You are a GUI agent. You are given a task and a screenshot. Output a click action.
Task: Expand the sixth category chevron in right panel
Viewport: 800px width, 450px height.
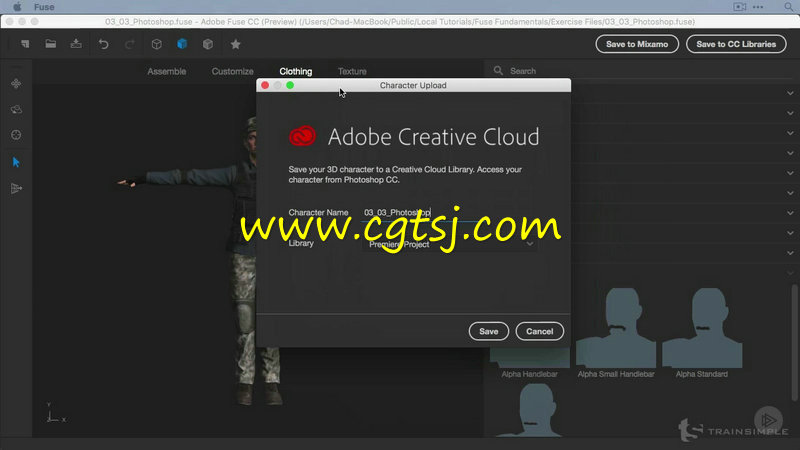(790, 193)
